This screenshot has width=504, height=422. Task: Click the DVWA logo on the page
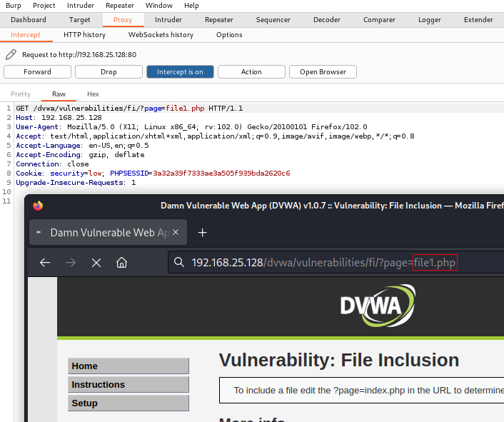[x=378, y=306]
